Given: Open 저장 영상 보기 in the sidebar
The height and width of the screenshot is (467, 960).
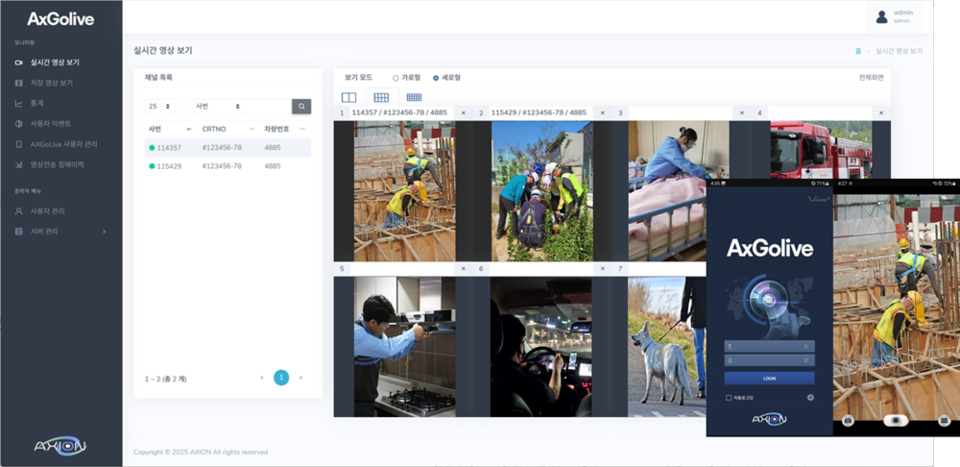Looking at the screenshot, I should (x=51, y=83).
